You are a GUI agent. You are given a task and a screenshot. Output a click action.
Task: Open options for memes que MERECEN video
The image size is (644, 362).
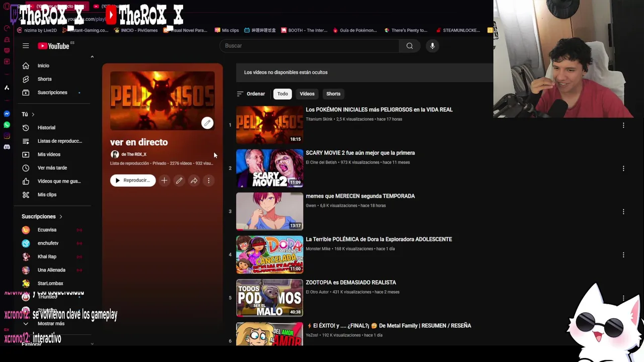[623, 212]
